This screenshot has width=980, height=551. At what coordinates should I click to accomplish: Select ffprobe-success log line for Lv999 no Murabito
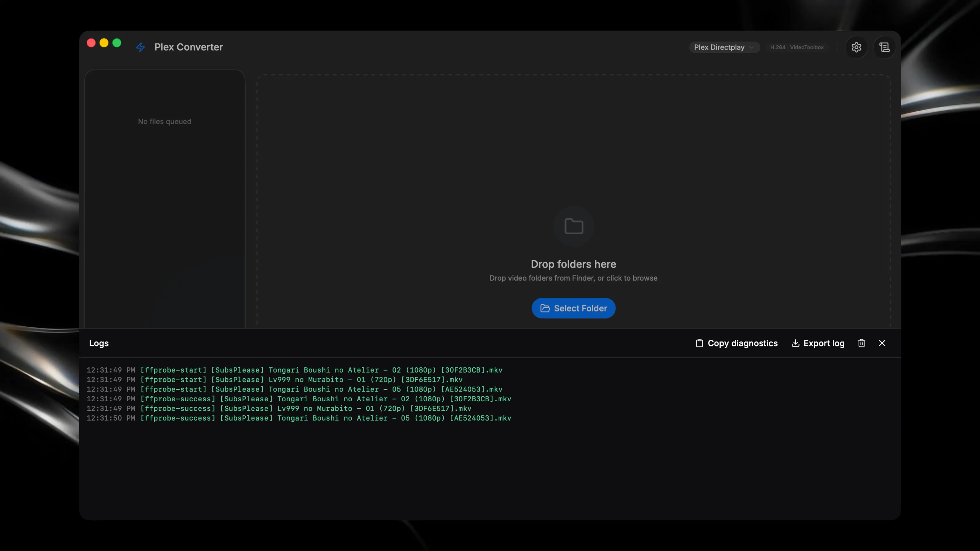point(279,408)
